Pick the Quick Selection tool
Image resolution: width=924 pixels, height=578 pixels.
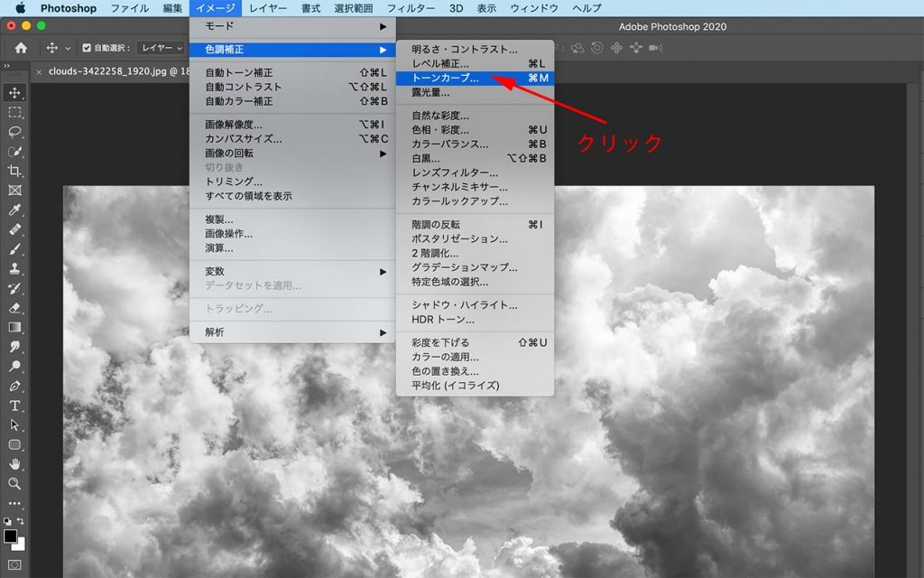point(14,151)
